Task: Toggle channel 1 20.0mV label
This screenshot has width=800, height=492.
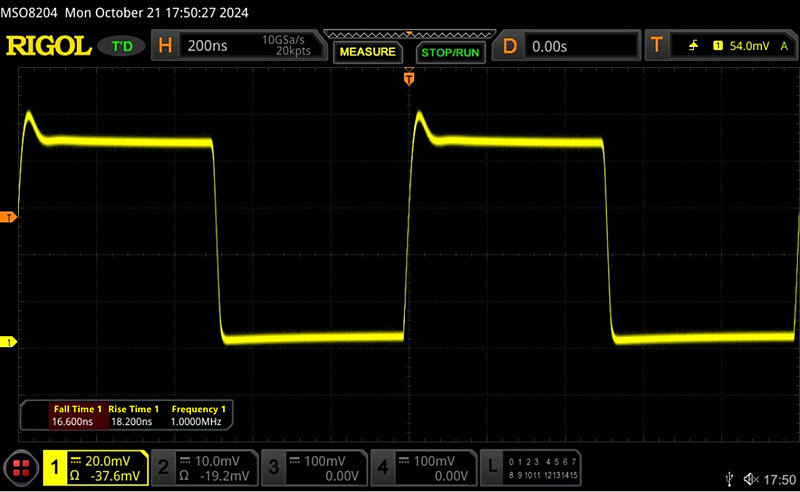Action: [95, 468]
